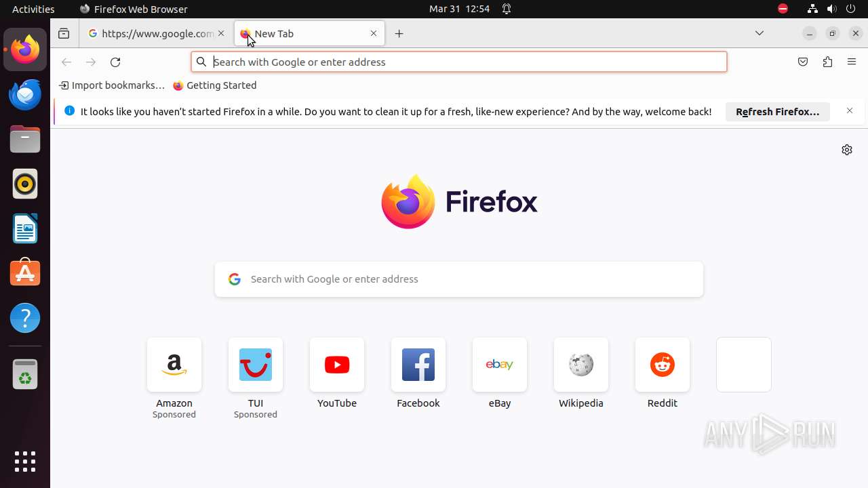868x488 pixels.
Task: Expand the list all tabs dropdown
Action: click(x=759, y=33)
